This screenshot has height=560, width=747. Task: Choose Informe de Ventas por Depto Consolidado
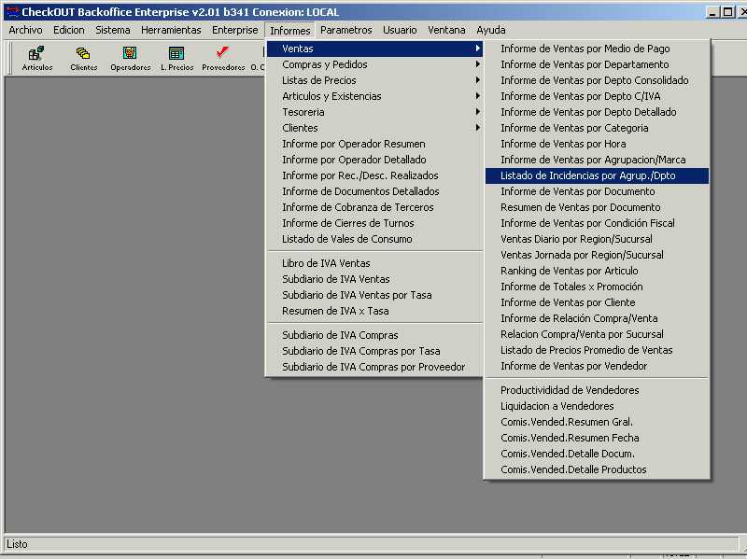[x=597, y=80]
